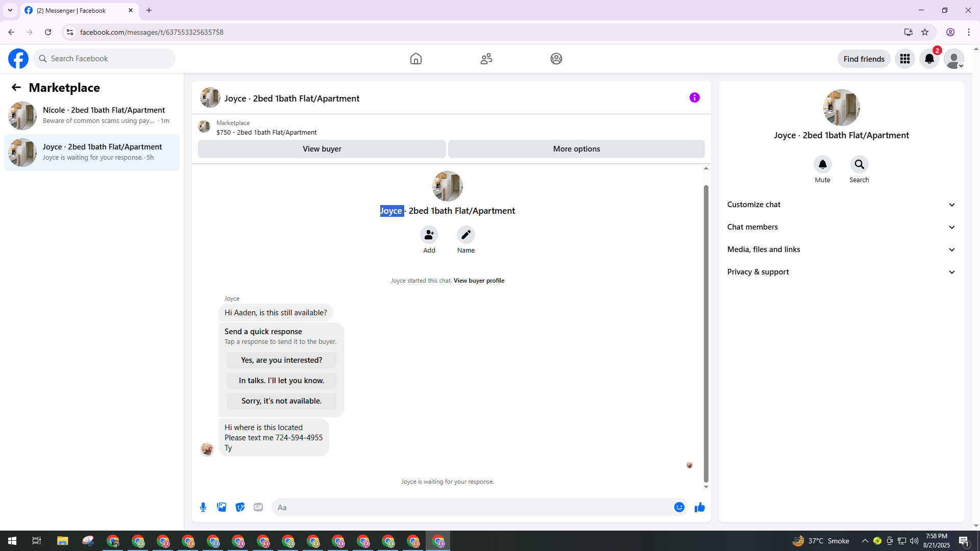Expand Media, files and links section
This screenshot has width=980, height=551.
(841, 249)
